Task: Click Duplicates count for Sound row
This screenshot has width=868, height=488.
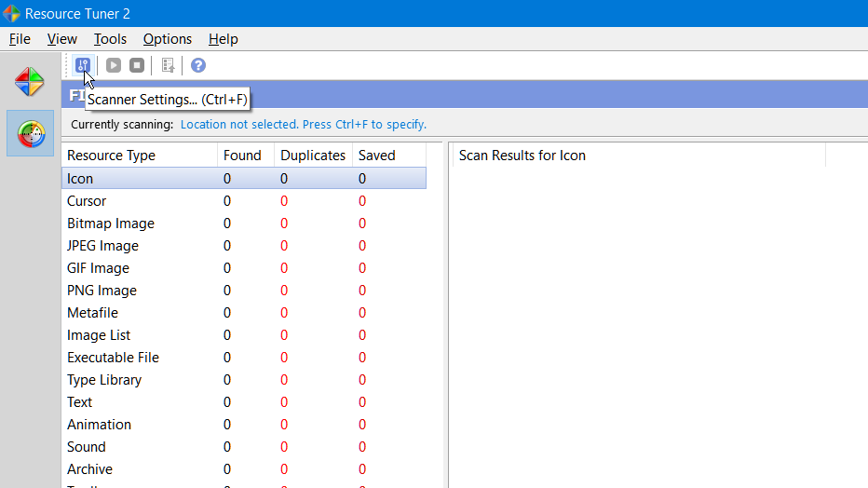Action: pyautogui.click(x=284, y=446)
